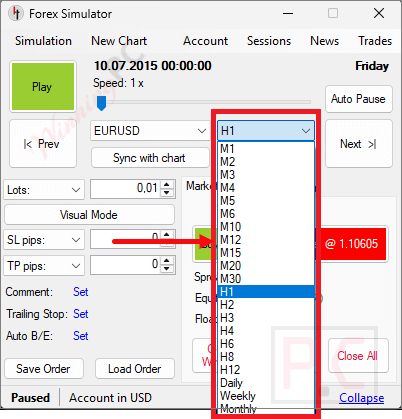402x419 pixels.
Task: Open the EURUSD symbol dropdown
Action: pyautogui.click(x=150, y=131)
